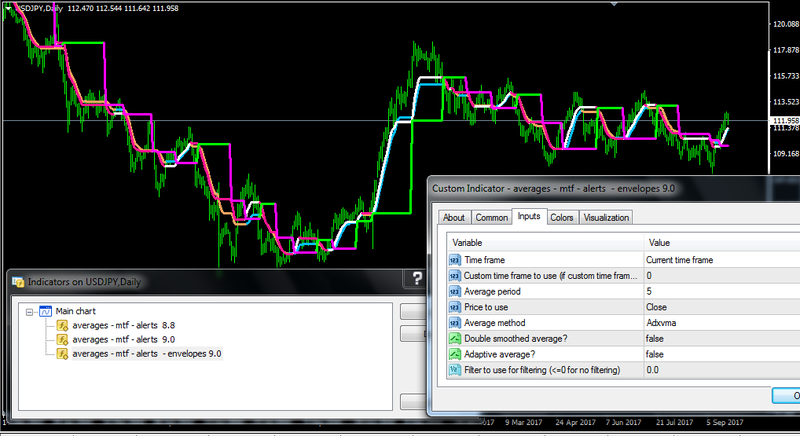Click the help question mark button
The width and height of the screenshot is (800, 436).
point(417,278)
